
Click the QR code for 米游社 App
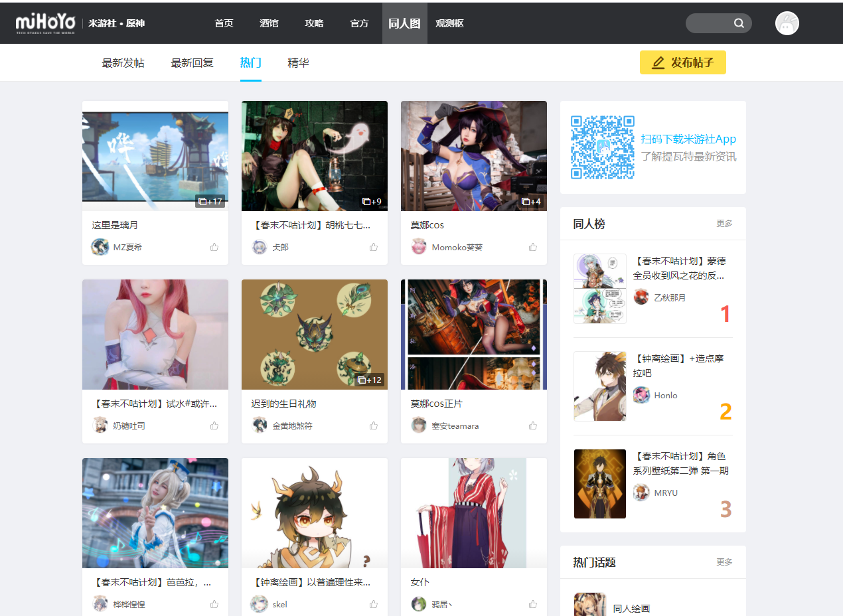603,147
